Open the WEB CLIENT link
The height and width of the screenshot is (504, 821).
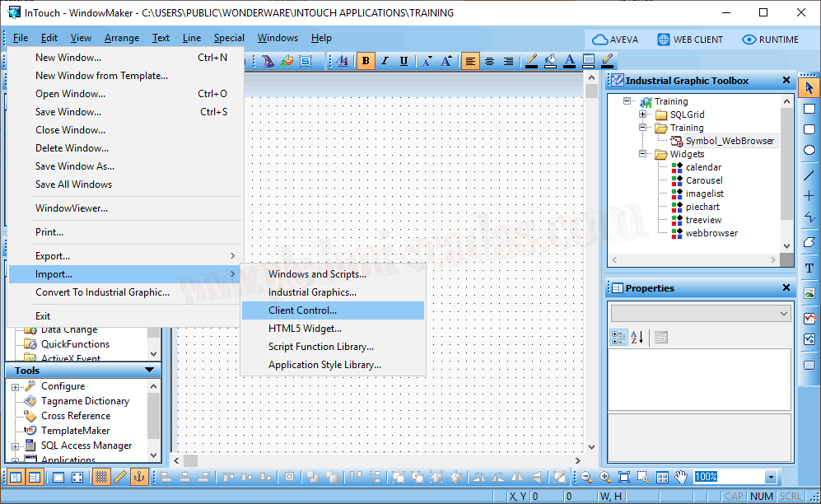[x=690, y=40]
